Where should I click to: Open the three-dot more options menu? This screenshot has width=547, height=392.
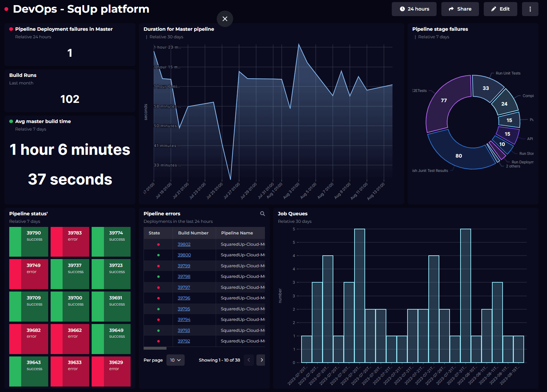(x=530, y=9)
